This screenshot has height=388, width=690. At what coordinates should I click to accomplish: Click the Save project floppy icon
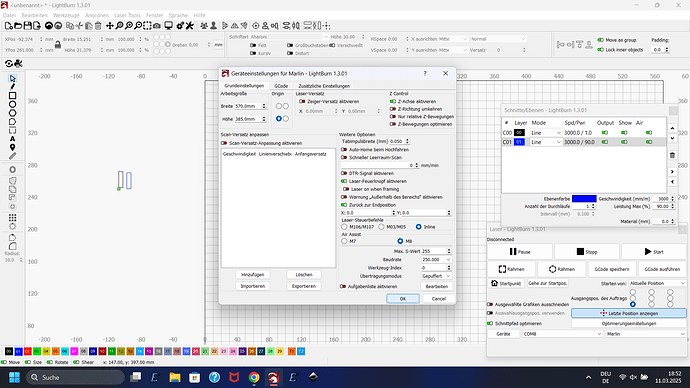[x=27, y=26]
